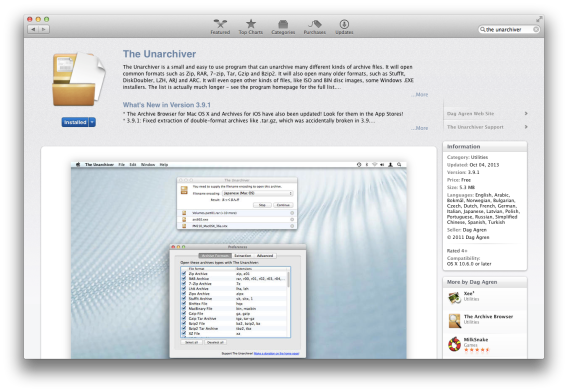Navigate back with the left arrow
568x392 pixels.
(33, 29)
